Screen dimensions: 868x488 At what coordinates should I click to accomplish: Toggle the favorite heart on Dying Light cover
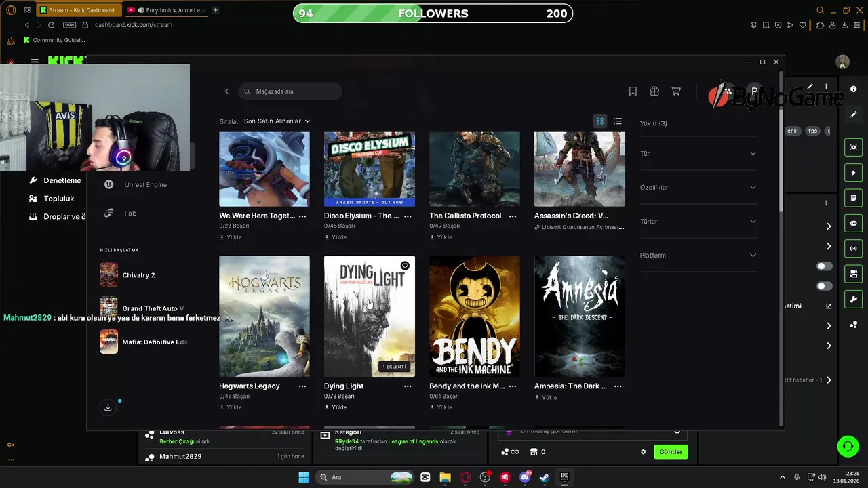coord(405,266)
